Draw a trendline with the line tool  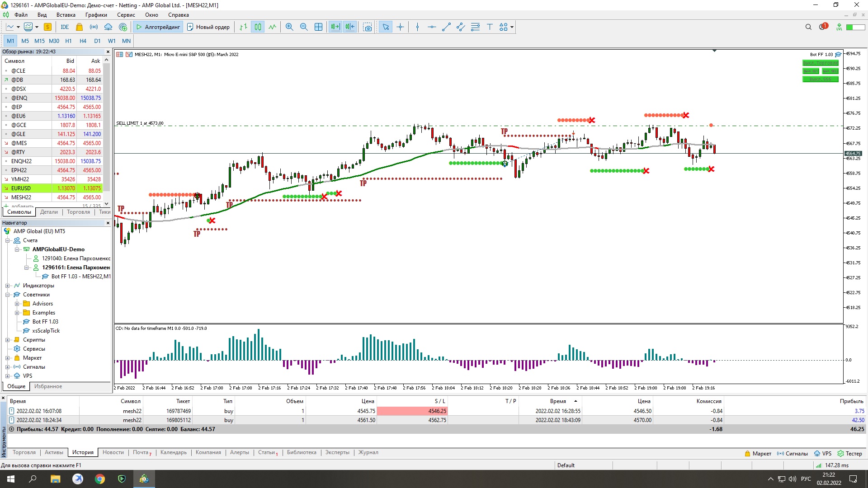[446, 27]
